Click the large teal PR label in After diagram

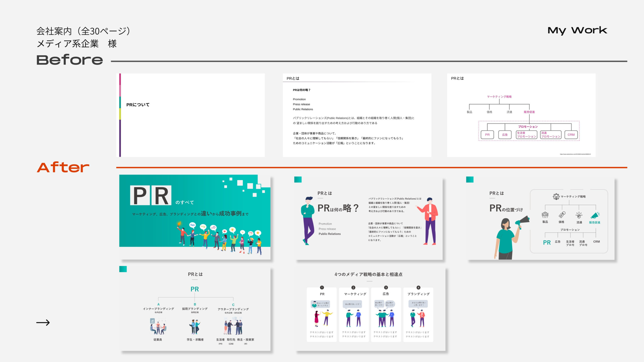(547, 243)
